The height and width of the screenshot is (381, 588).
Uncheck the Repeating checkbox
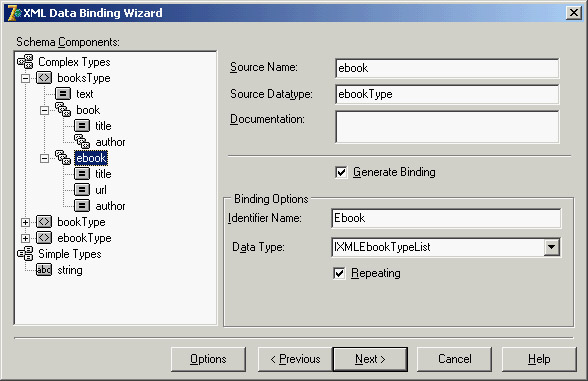[339, 273]
